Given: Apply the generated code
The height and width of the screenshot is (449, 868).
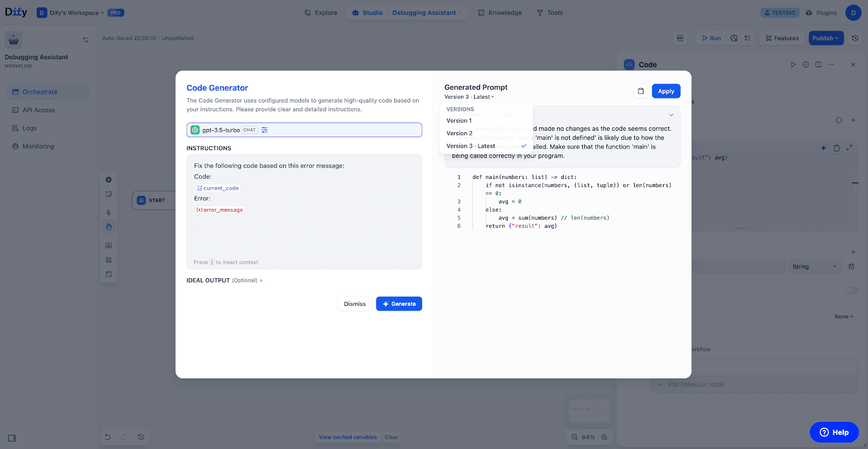Looking at the screenshot, I should (666, 91).
